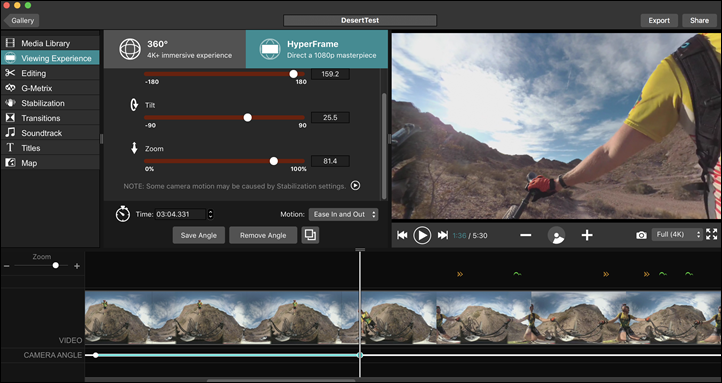Screen dimensions: 722x383
Task: Click the HyperFrame screen icon
Action: (x=270, y=49)
